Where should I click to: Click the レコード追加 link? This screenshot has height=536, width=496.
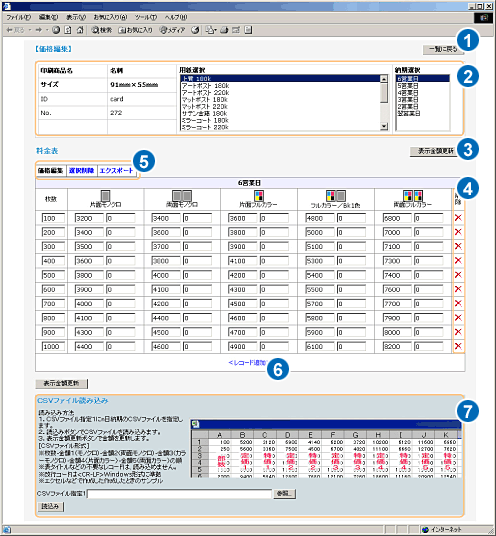[247, 363]
